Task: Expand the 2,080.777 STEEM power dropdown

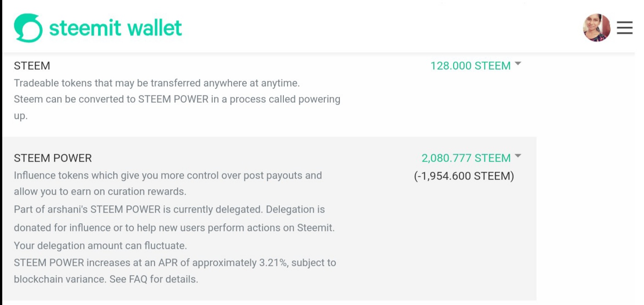Action: pyautogui.click(x=466, y=158)
